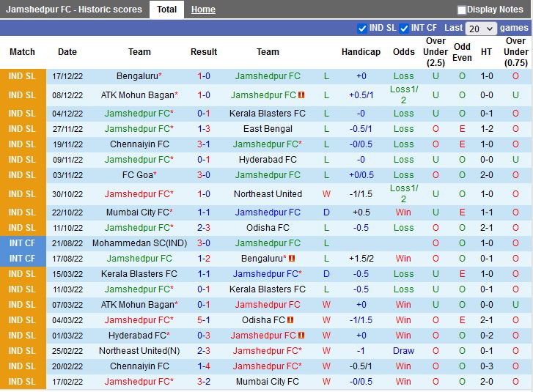Select the Total tab
The image size is (533, 392).
pyautogui.click(x=166, y=10)
